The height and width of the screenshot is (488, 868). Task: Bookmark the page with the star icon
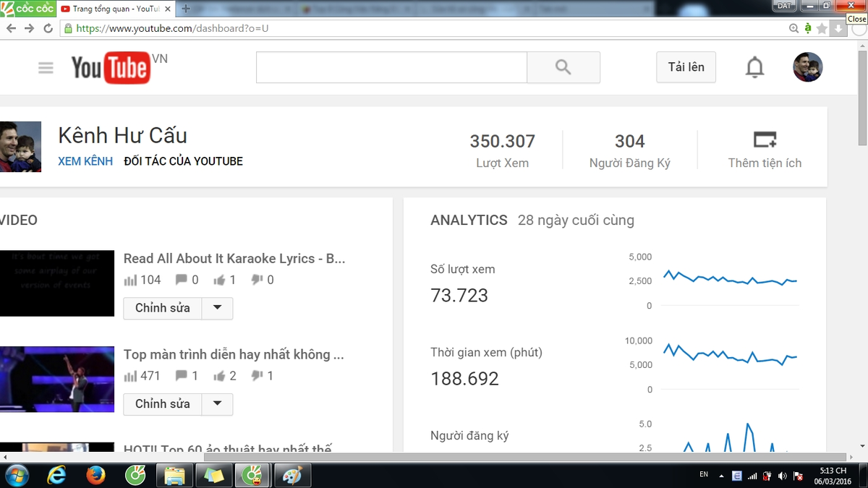point(822,28)
